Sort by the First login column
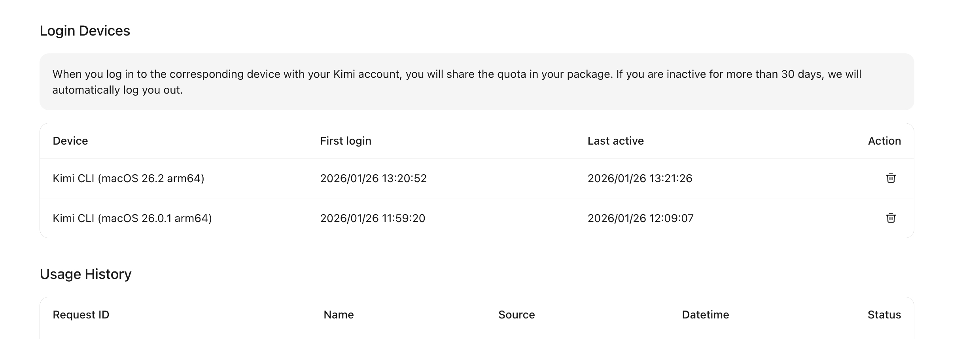Viewport: 980px width, 339px height. pos(345,141)
